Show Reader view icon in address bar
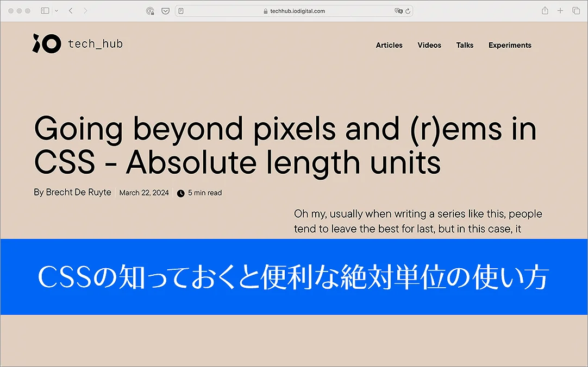 181,11
